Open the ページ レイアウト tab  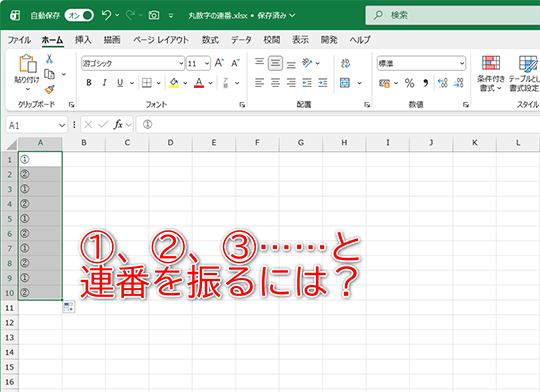tap(161, 40)
